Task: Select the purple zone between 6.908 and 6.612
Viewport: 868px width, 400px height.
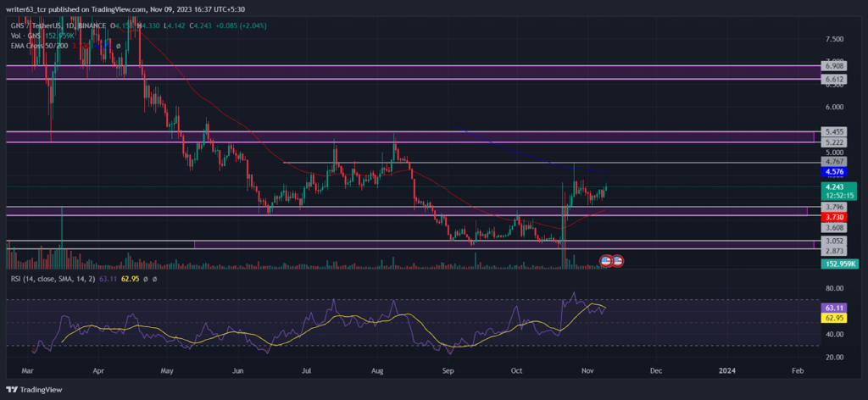Action: click(413, 73)
